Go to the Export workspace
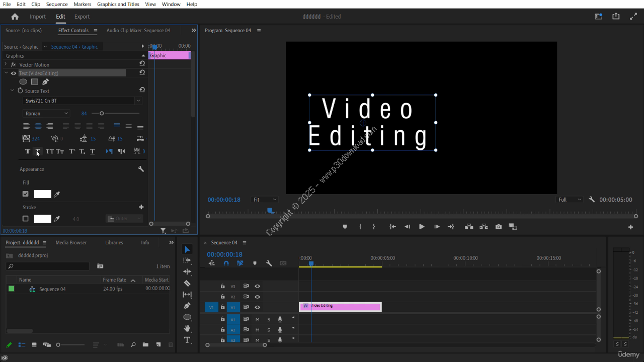Image resolution: width=644 pixels, height=362 pixels. click(x=82, y=17)
